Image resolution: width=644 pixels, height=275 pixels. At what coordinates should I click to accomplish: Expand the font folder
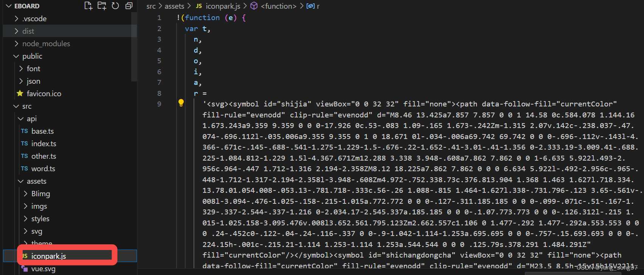[x=21, y=69]
